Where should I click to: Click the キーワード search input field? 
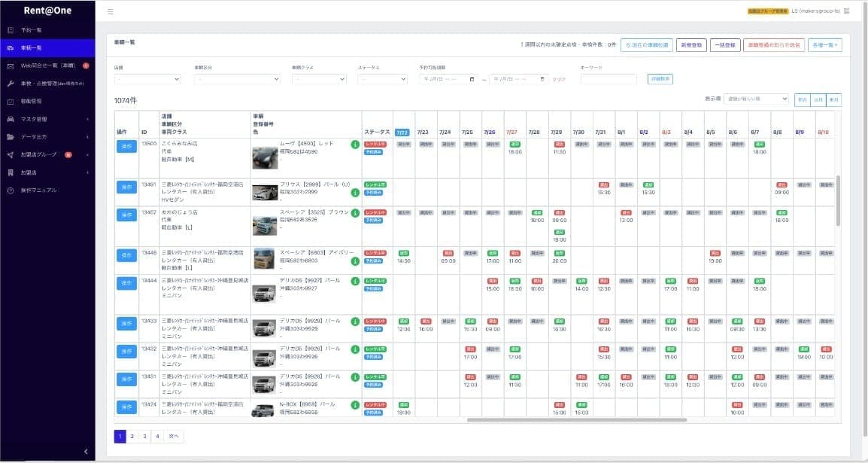[x=608, y=79]
